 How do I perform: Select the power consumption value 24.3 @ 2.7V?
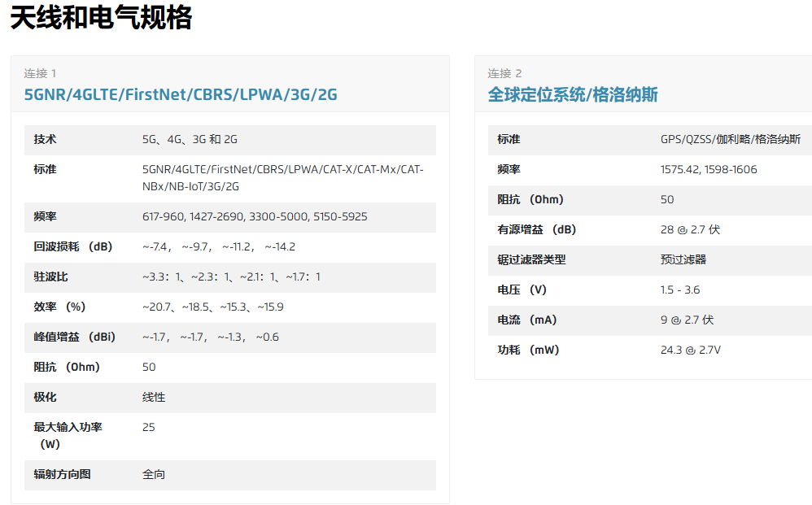coord(690,350)
